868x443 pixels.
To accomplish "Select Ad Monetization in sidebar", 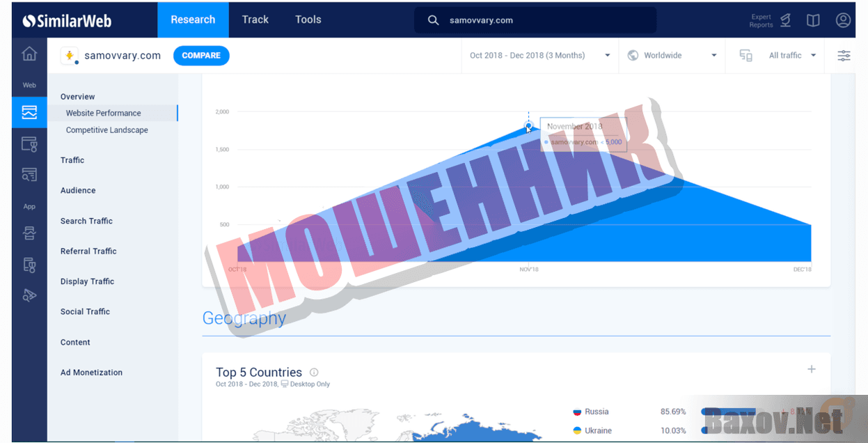I will click(91, 373).
